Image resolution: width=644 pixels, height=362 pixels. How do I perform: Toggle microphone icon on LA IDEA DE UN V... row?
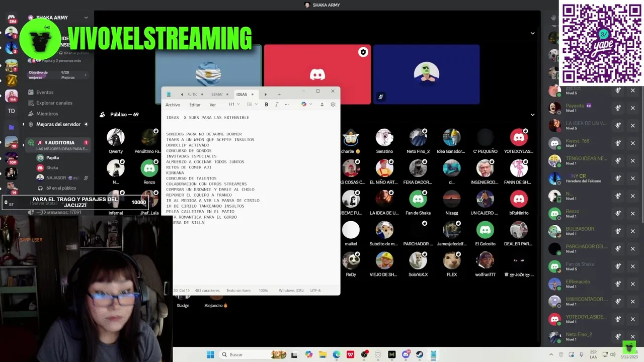618,126
